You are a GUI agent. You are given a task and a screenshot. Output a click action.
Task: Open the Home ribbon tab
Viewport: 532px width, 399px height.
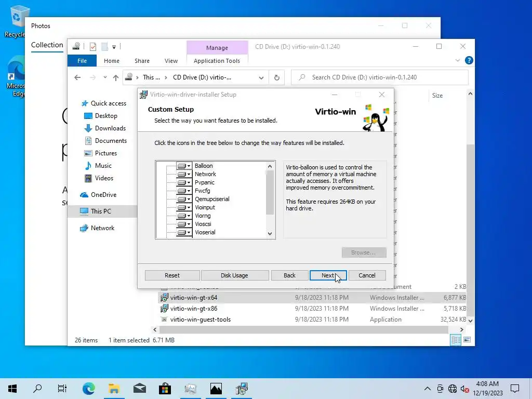click(x=112, y=61)
